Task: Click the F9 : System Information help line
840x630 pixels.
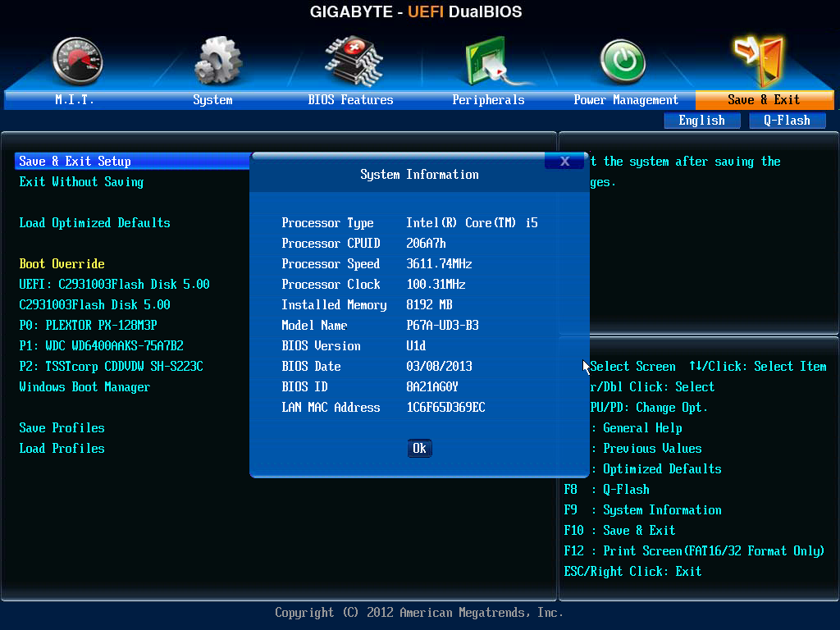Action: pos(643,510)
